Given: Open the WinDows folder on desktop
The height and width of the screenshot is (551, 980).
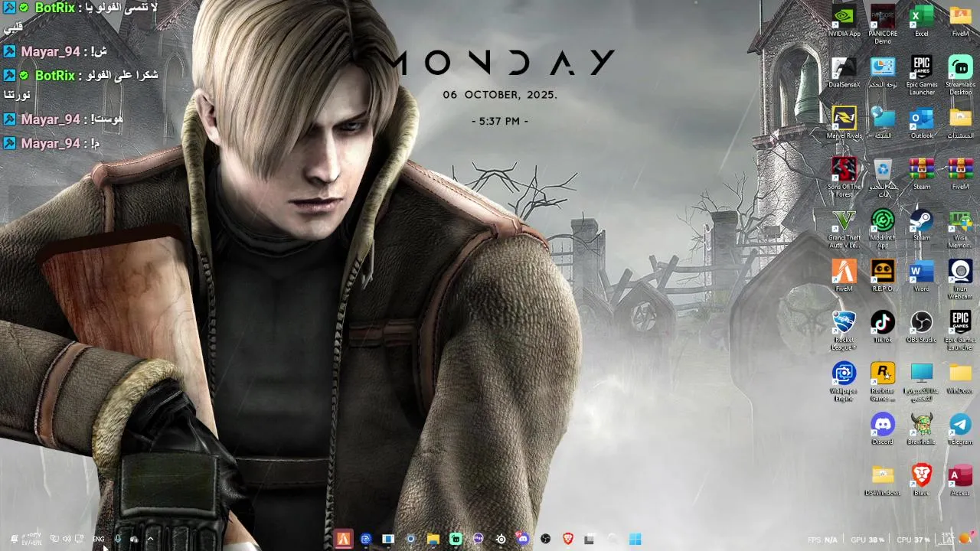Looking at the screenshot, I should click(x=960, y=378).
